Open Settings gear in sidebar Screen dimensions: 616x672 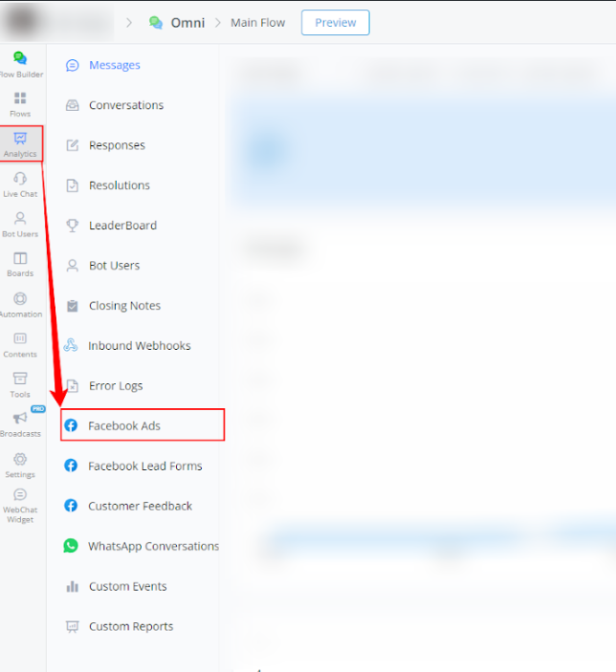[x=20, y=464]
